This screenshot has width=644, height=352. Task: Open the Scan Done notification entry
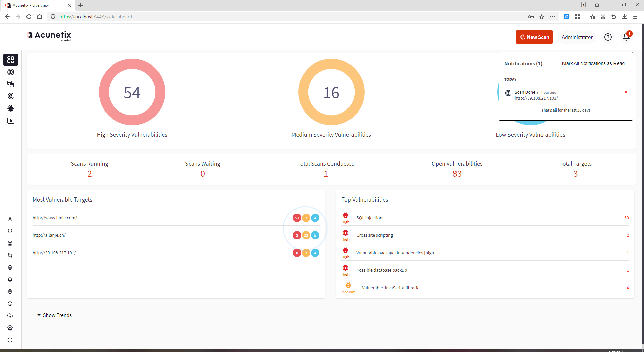[566, 95]
